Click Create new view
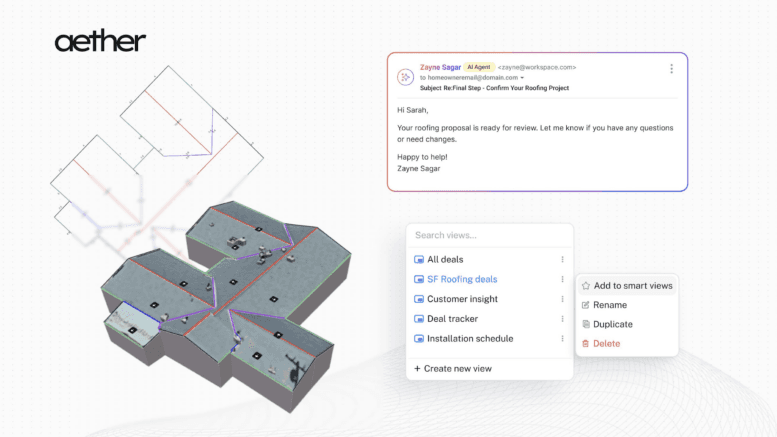The image size is (777, 437). [x=453, y=369]
